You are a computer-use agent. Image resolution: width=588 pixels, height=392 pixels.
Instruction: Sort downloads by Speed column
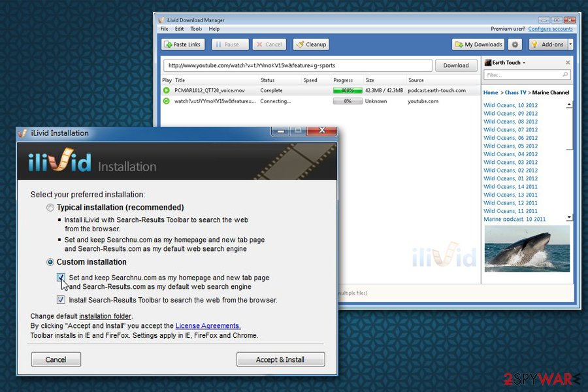click(x=310, y=80)
